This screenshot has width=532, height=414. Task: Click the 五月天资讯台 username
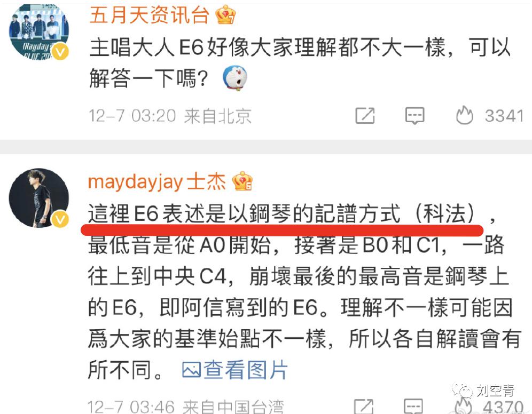point(149,15)
